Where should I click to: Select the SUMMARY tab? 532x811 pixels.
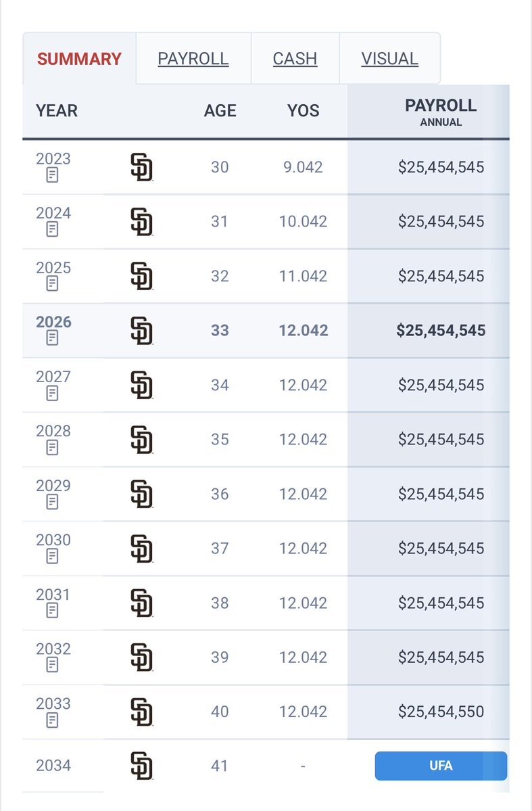(79, 59)
